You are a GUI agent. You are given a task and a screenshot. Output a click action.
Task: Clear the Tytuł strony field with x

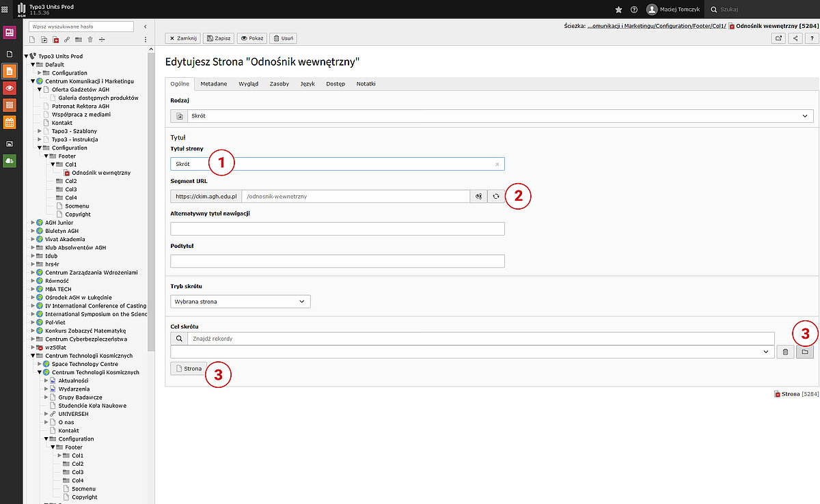497,164
